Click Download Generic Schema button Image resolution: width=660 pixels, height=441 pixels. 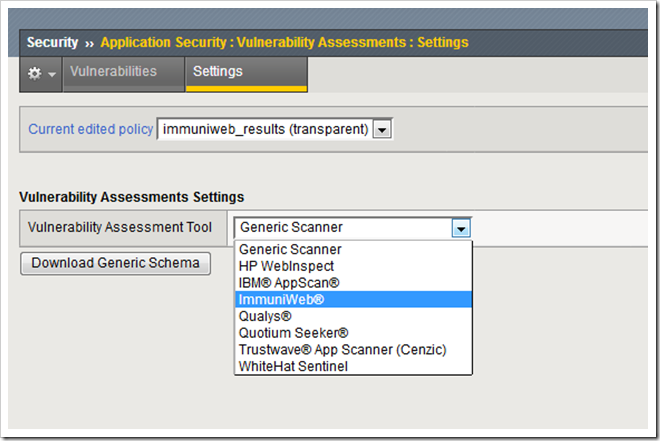115,263
